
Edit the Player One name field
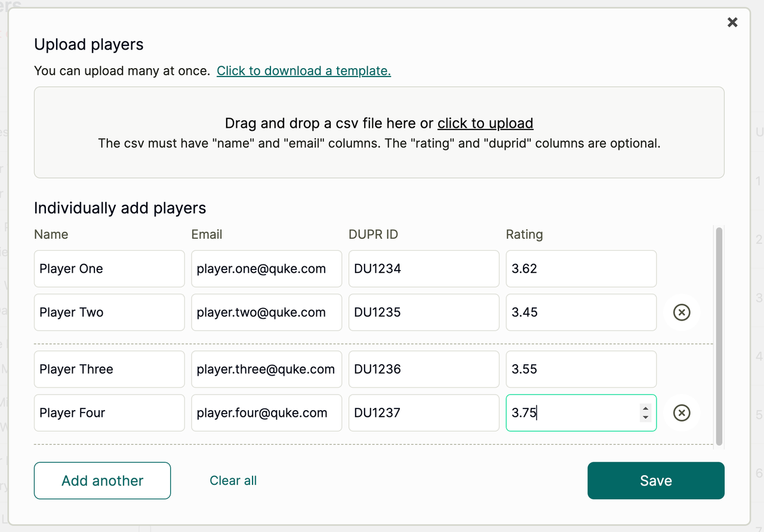click(x=109, y=269)
